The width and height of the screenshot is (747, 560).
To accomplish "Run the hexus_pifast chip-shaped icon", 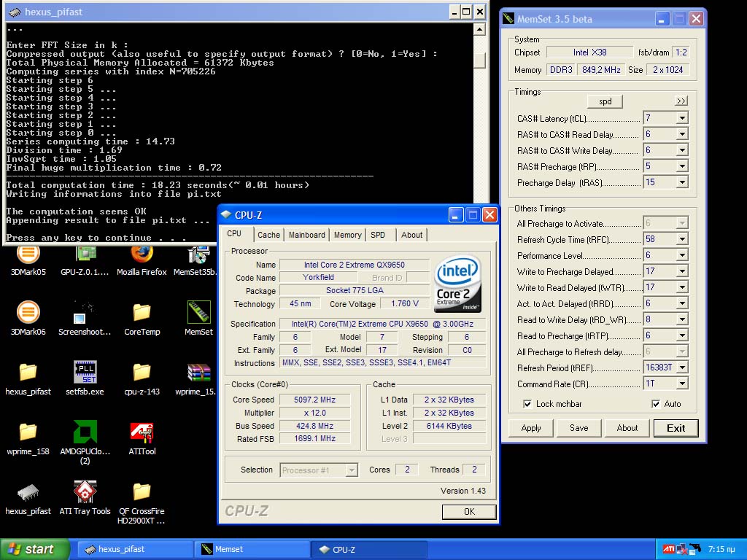I will (x=28, y=499).
